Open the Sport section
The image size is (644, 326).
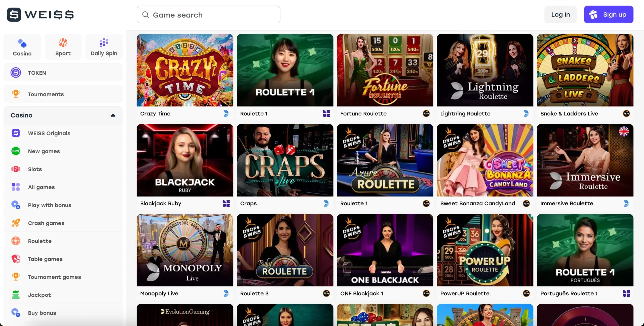pyautogui.click(x=63, y=47)
